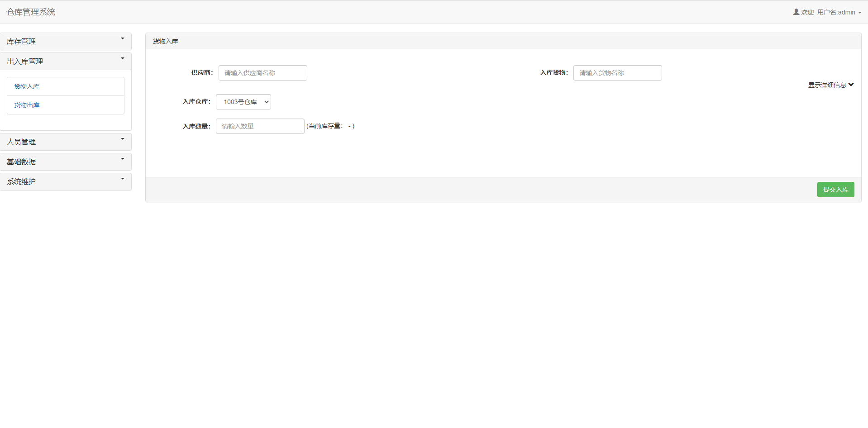Click the 货物入库 panel heading text
The width and height of the screenshot is (868, 428).
166,41
